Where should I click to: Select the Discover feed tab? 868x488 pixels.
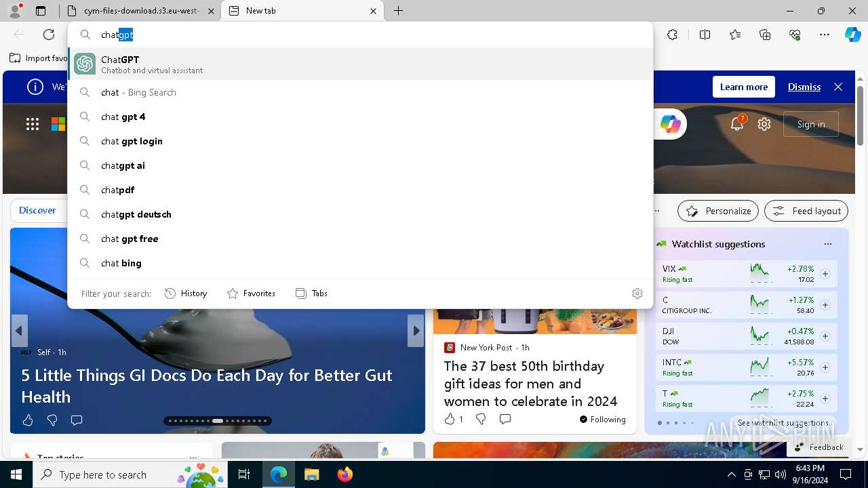(37, 211)
